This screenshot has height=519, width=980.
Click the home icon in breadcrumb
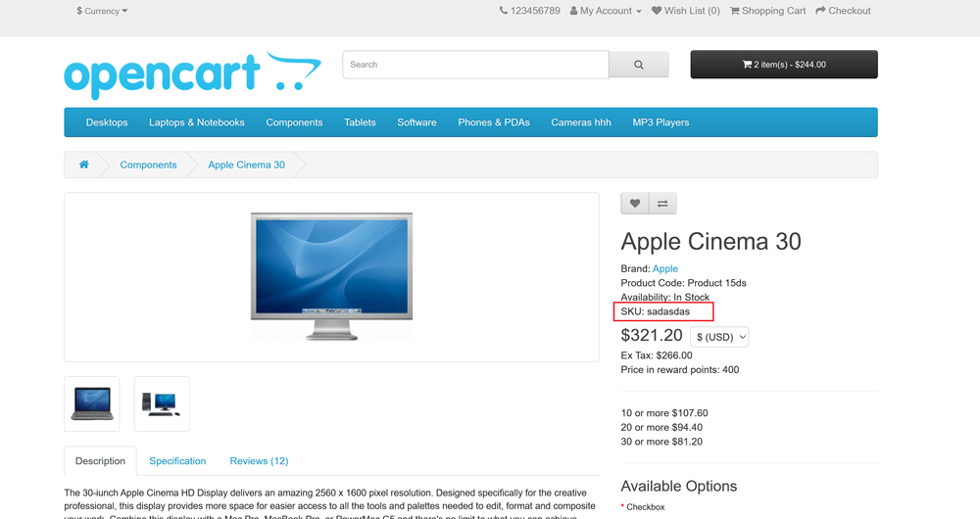coord(84,165)
